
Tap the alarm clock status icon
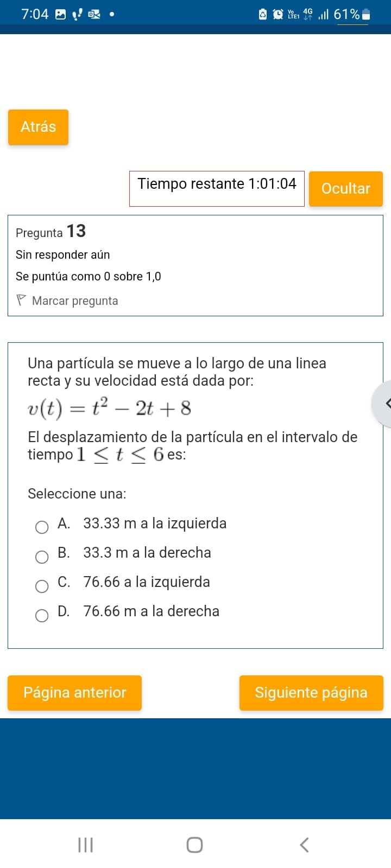(278, 15)
